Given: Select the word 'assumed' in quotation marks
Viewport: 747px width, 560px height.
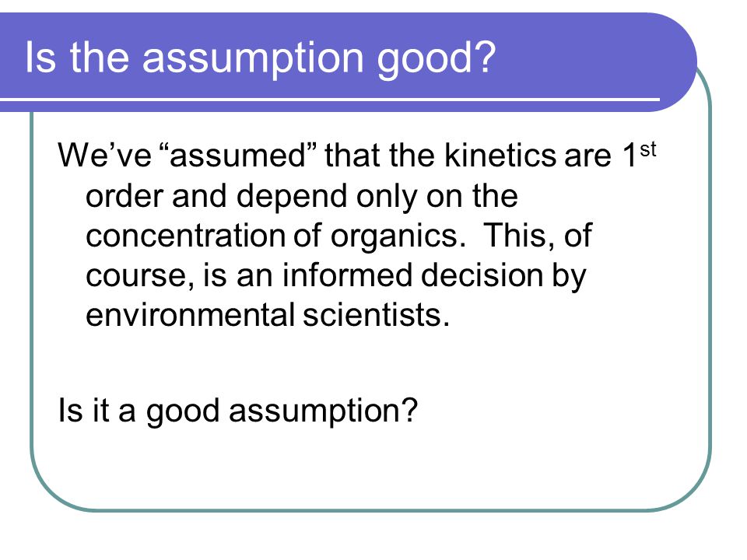Looking at the screenshot, I should tap(237, 156).
